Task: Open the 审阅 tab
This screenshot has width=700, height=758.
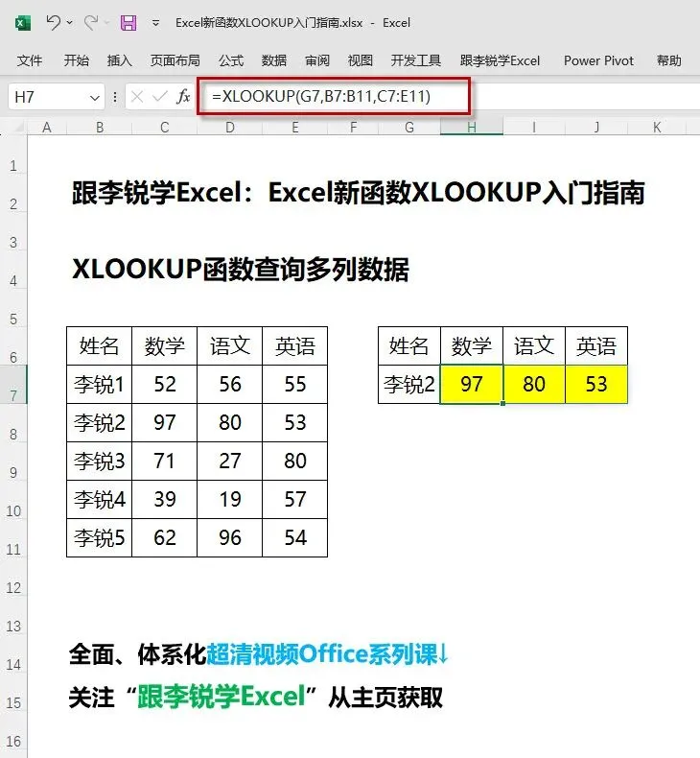Action: click(316, 60)
